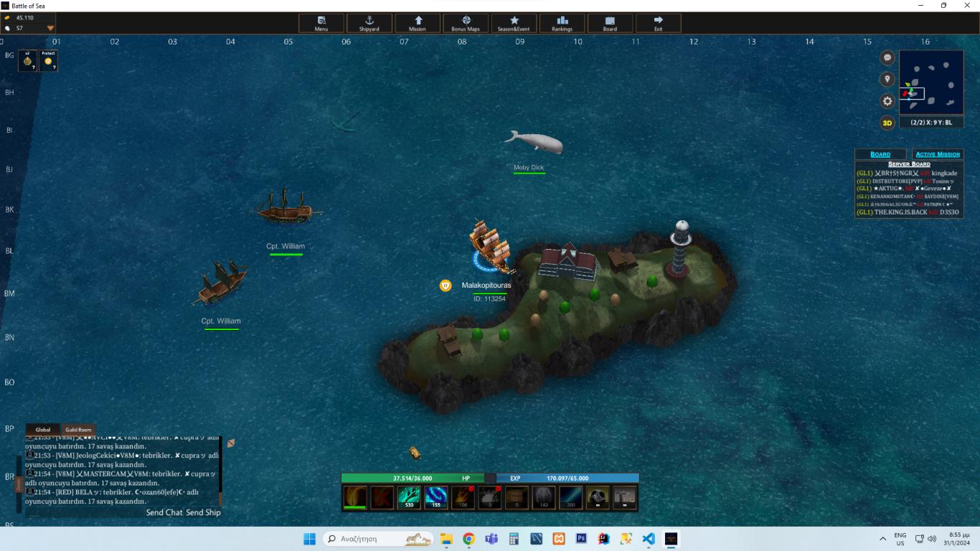Open Visual Studio Code from taskbar
Screen dimensions: 980x551
(649, 538)
